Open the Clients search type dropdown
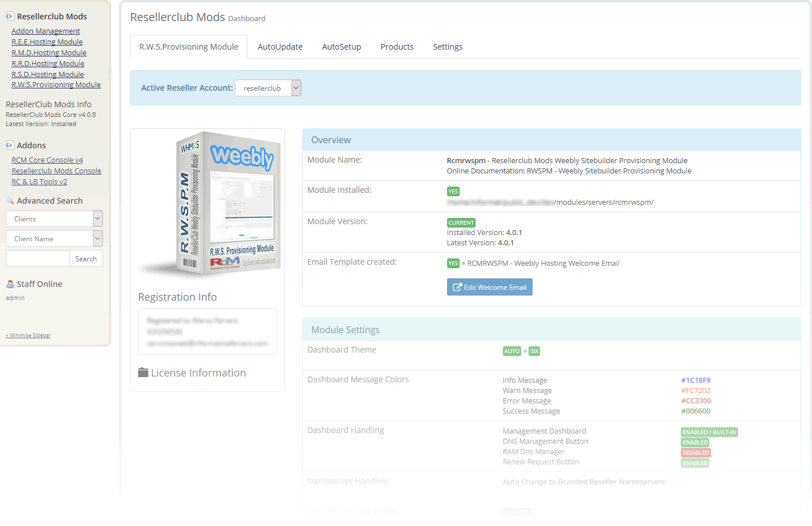The image size is (812, 526). point(54,219)
